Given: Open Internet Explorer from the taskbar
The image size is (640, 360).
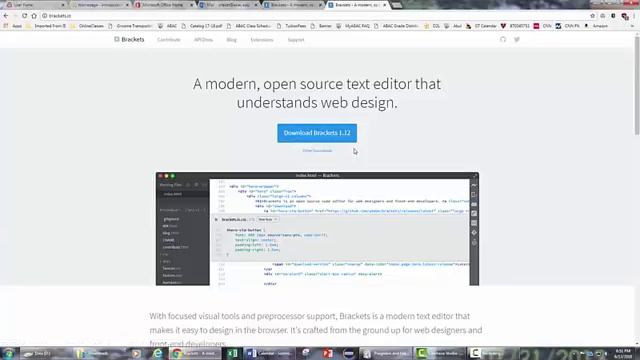Looking at the screenshot, I should [x=157, y=353].
